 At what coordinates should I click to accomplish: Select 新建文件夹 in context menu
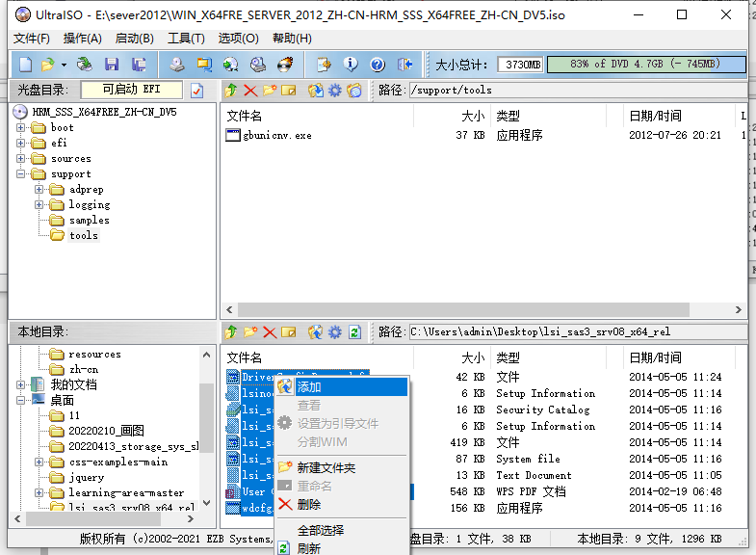pyautogui.click(x=326, y=467)
